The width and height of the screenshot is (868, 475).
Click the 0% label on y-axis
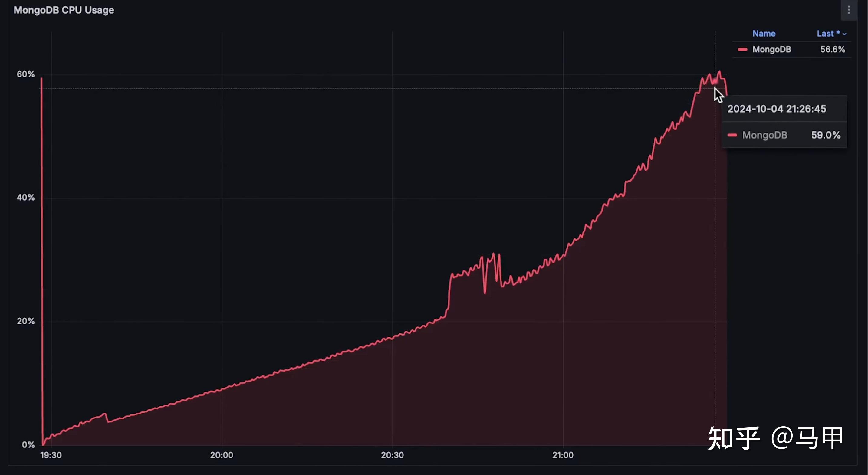28,445
